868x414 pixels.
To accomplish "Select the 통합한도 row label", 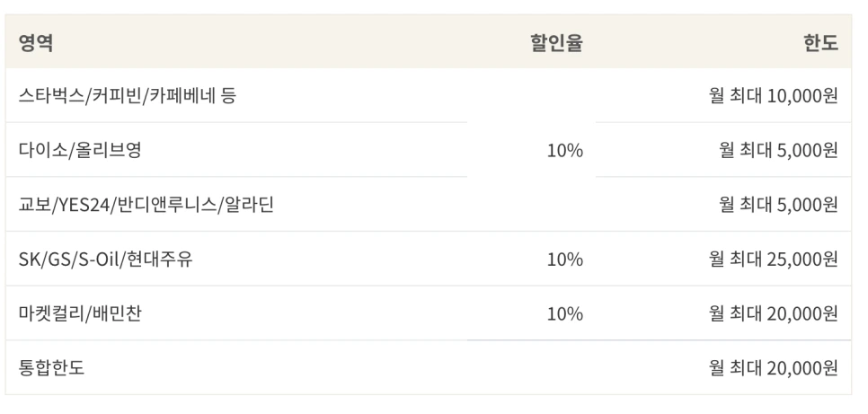I will (52, 367).
